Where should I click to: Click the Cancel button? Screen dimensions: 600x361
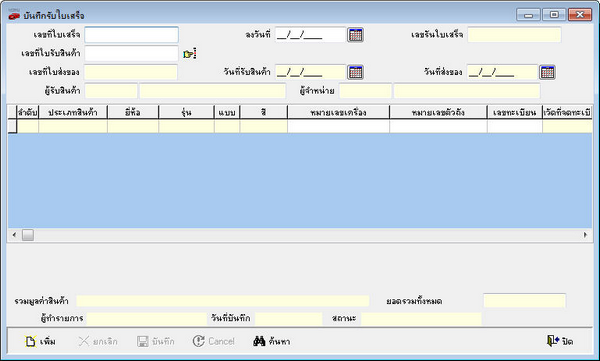(x=214, y=341)
